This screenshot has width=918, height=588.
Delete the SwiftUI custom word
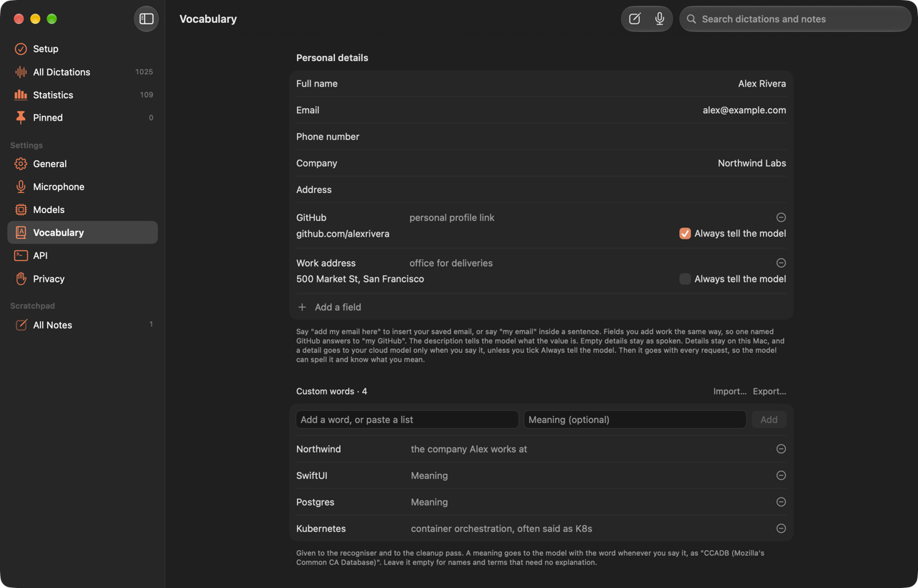point(781,475)
